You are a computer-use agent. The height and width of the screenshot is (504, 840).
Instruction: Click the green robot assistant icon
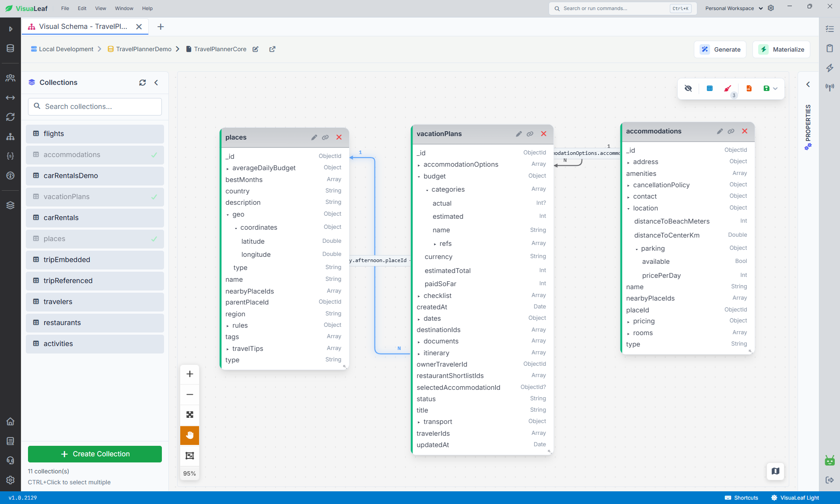click(829, 460)
